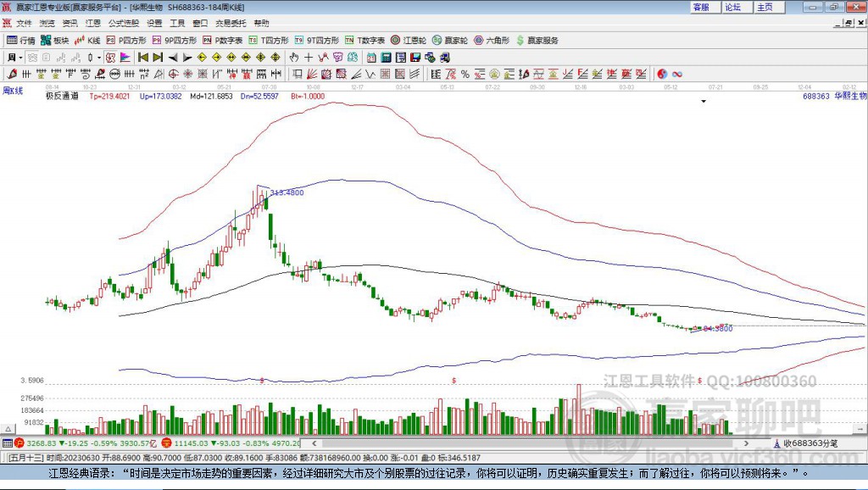The image size is (868, 490).
Task: Open the 工具 menu
Action: [177, 23]
